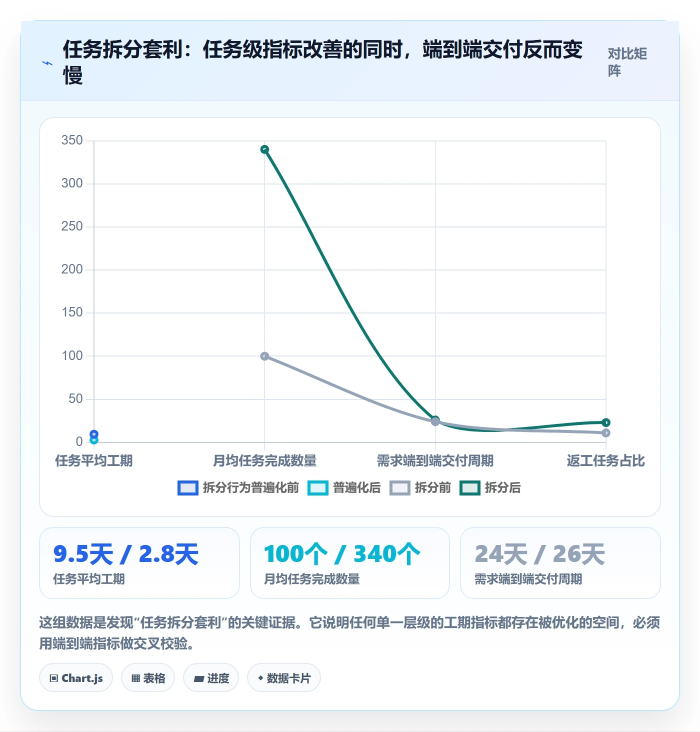Click the blue 拆分行为普遍化前 point at 任务平均工期

[x=94, y=434]
